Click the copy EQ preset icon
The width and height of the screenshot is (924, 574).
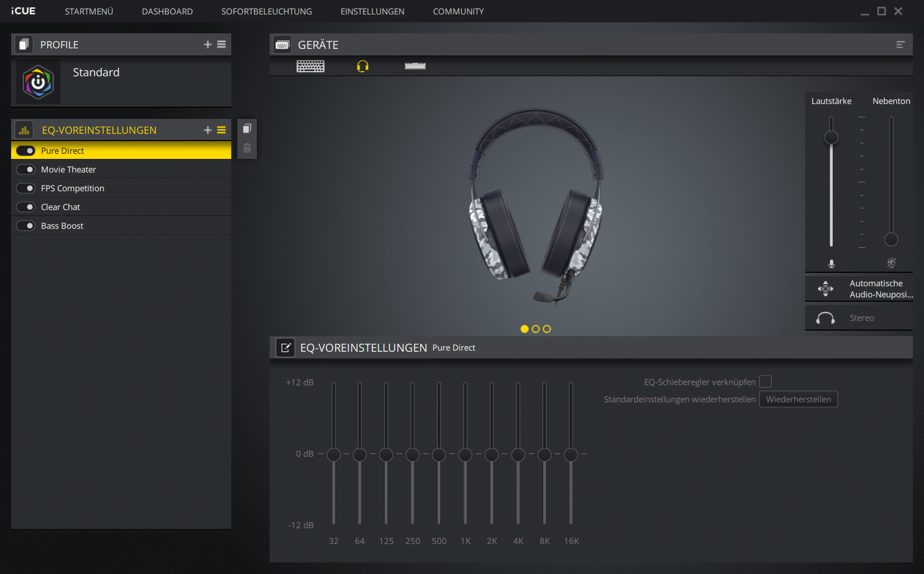point(247,129)
